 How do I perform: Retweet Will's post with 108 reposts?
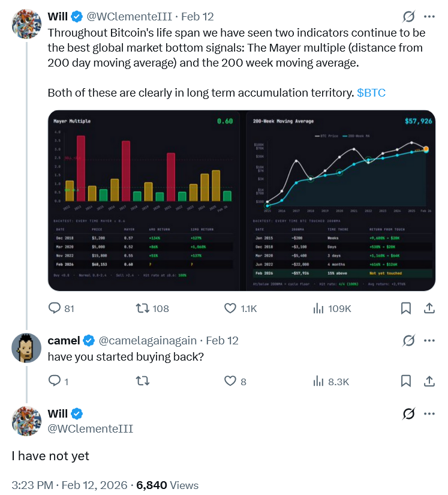pos(143,308)
